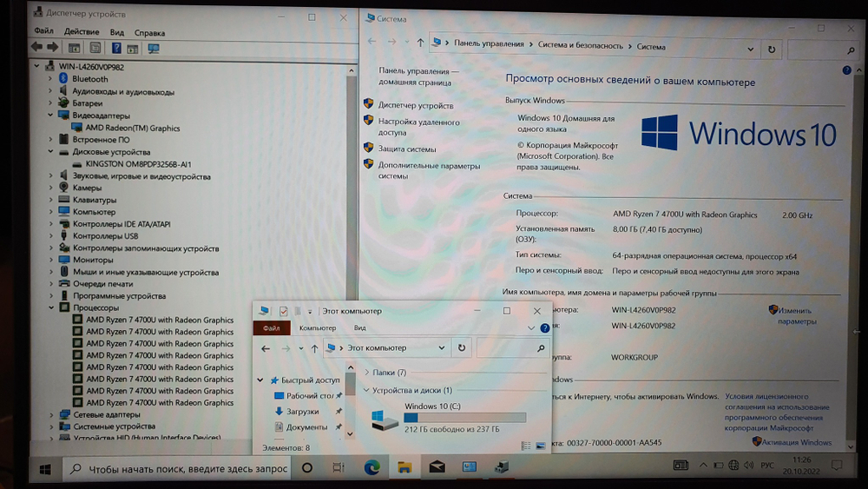Click Активация Windows link
Image resolution: width=868 pixels, height=489 pixels.
tap(796, 442)
